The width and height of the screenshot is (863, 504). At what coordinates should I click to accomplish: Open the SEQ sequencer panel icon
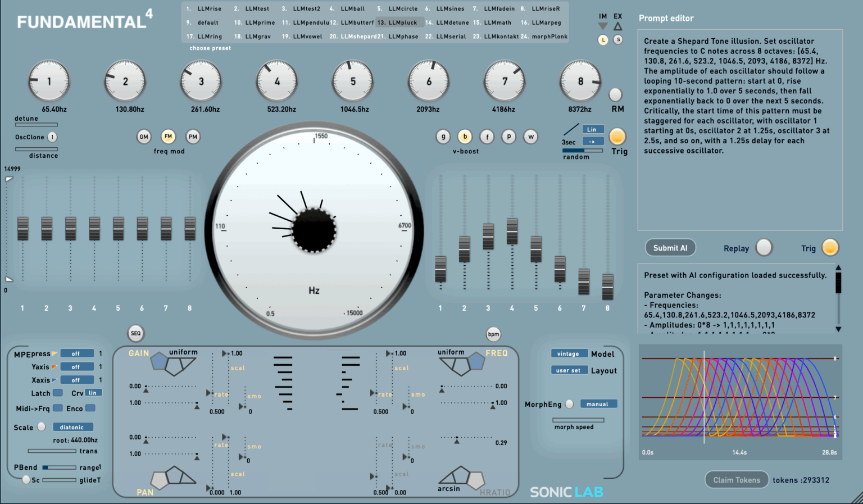(135, 333)
